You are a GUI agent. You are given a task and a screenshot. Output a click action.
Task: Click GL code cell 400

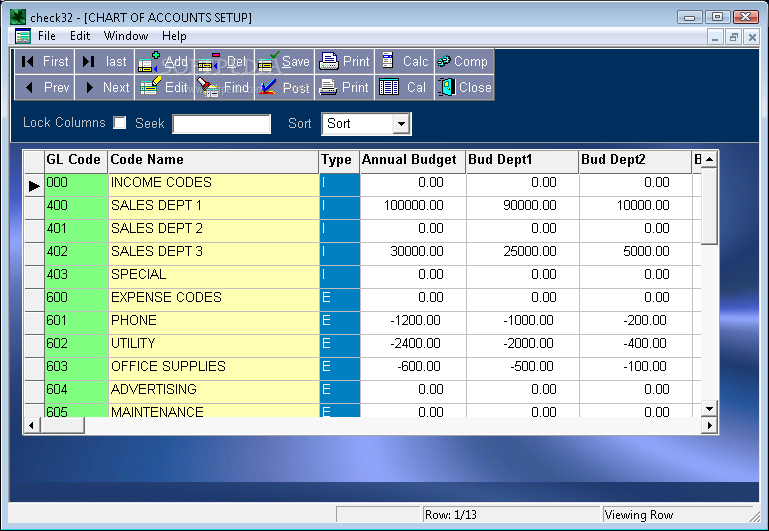tap(76, 208)
